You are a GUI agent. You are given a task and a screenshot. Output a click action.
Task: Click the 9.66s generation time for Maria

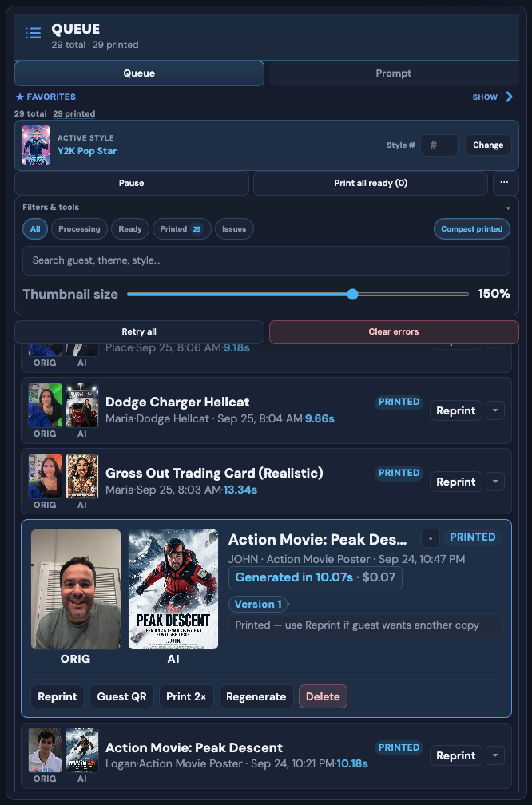pos(320,419)
